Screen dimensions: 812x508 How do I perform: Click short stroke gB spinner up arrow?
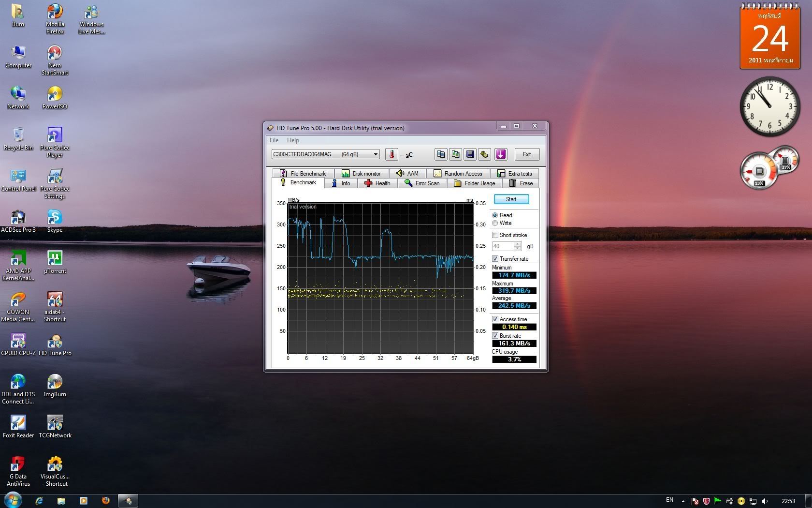tap(518, 244)
